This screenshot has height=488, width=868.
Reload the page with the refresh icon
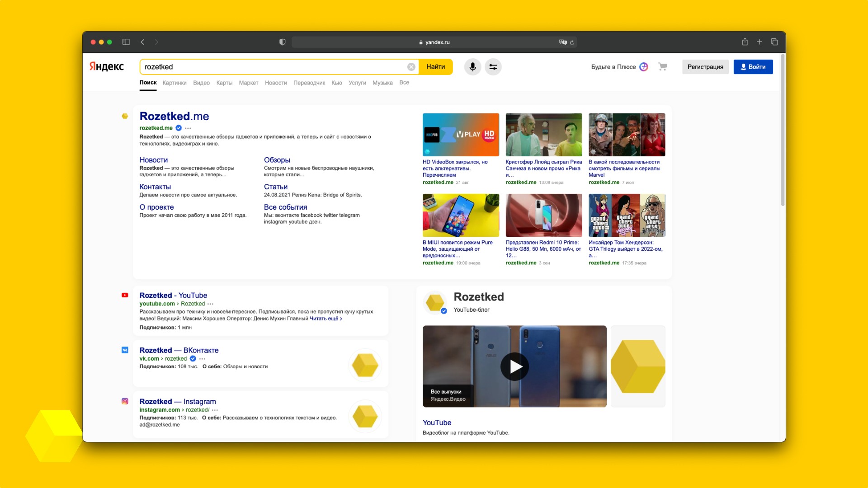pos(572,42)
